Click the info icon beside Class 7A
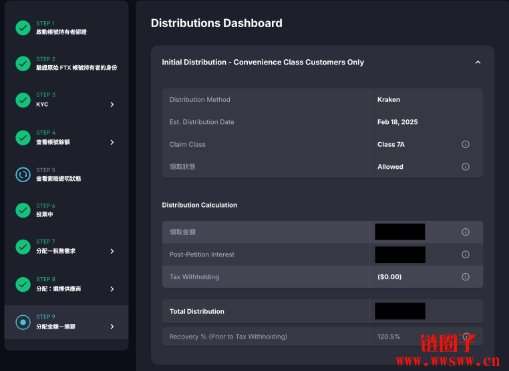 pyautogui.click(x=465, y=144)
